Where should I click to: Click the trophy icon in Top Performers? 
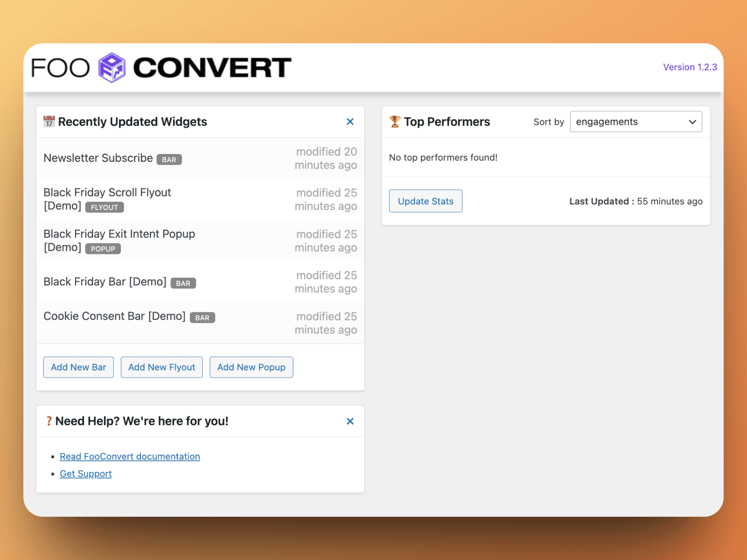click(395, 121)
